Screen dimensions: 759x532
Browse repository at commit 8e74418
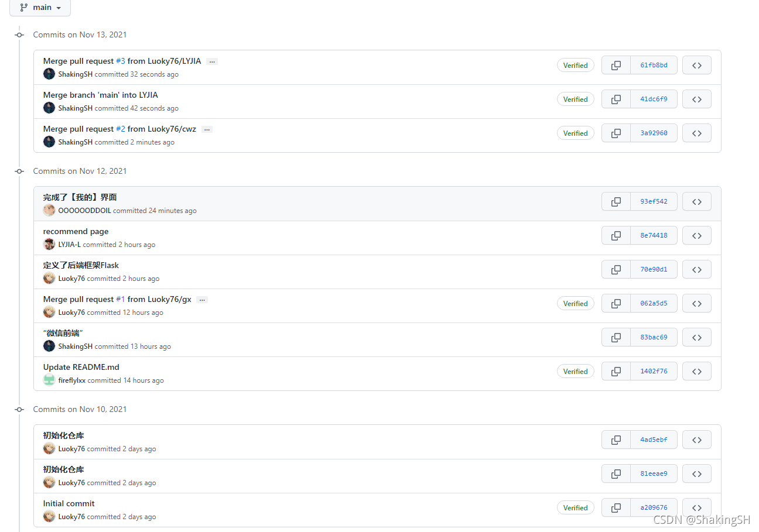click(697, 236)
